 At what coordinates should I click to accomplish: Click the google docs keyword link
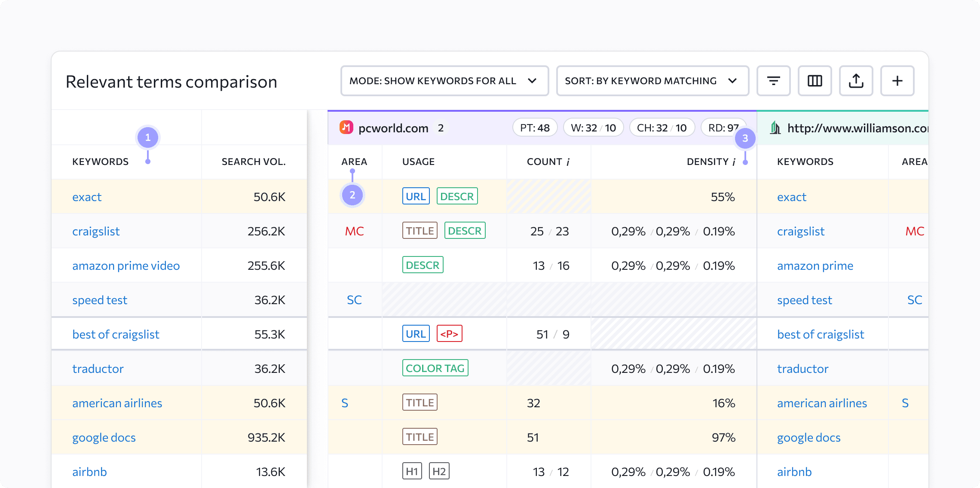tap(104, 437)
